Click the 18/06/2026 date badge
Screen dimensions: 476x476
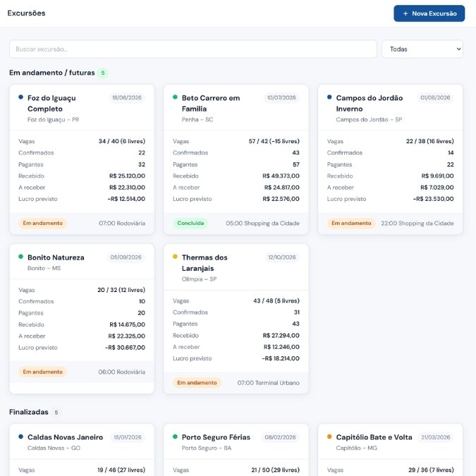[x=127, y=98]
